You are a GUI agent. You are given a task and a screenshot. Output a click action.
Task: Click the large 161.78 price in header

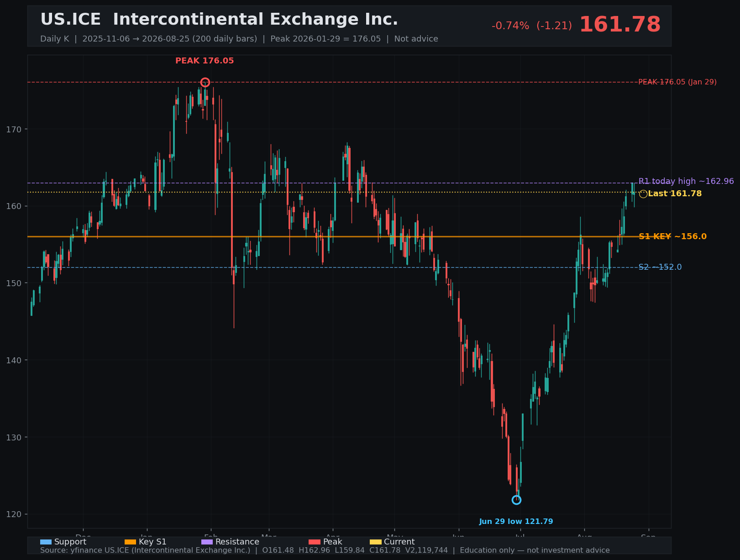[620, 25]
